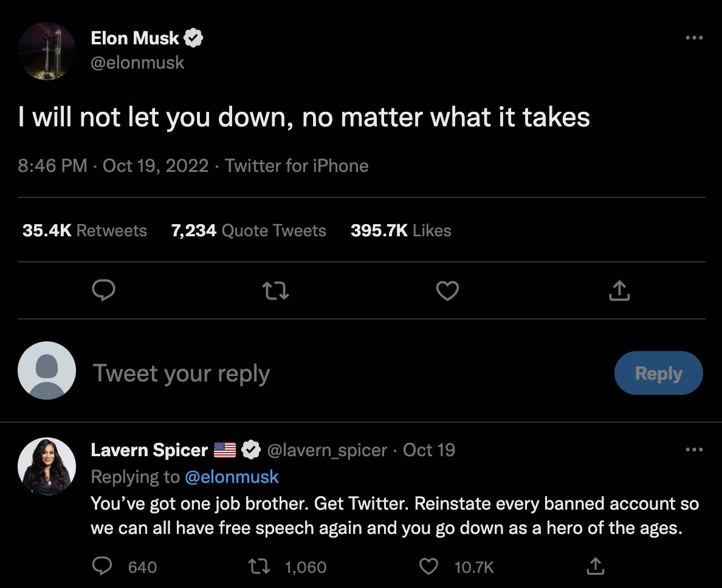Click the share icon on Lavern's reply
The height and width of the screenshot is (588, 722).
[596, 566]
